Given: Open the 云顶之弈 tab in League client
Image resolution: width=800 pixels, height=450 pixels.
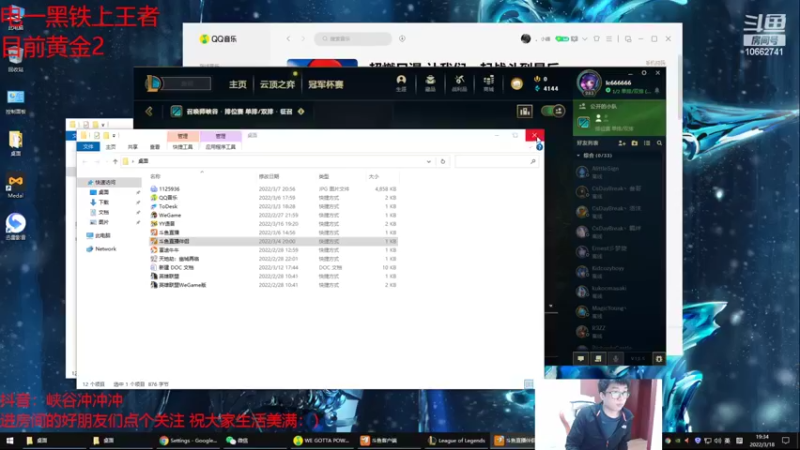Looking at the screenshot, I should [277, 84].
